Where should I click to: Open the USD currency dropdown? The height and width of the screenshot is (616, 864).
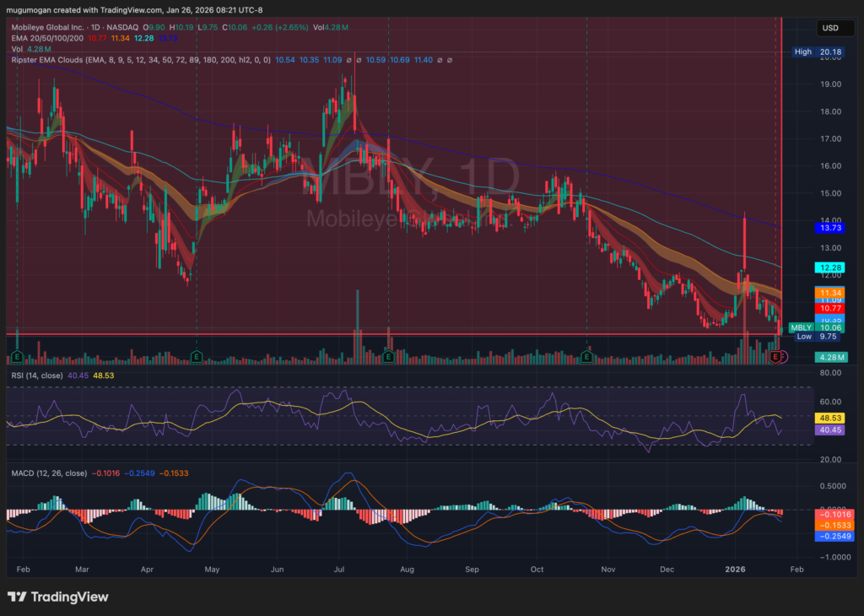click(830, 28)
